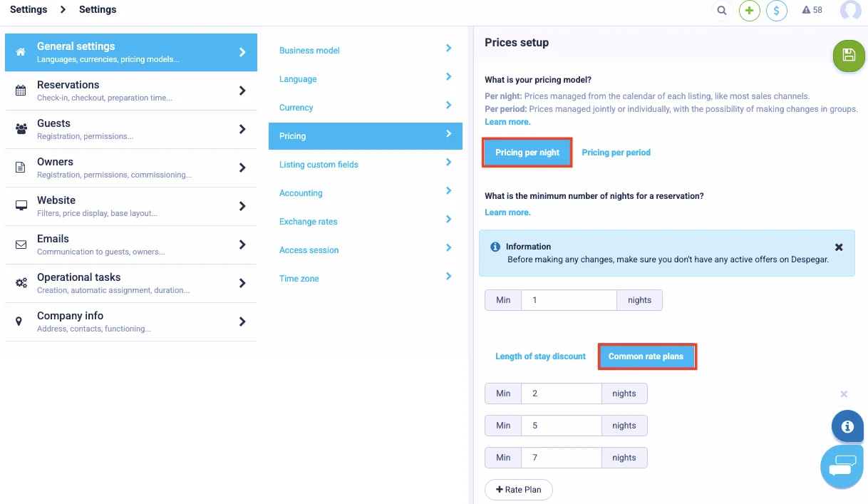Select Pricing per night option
Viewport: 868px width, 504px height.
[x=527, y=153]
